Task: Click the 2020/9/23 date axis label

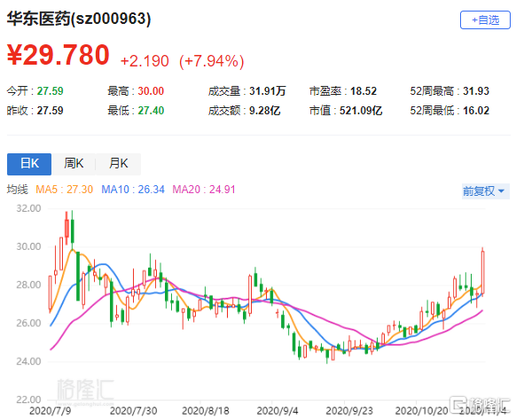Action: (x=349, y=411)
